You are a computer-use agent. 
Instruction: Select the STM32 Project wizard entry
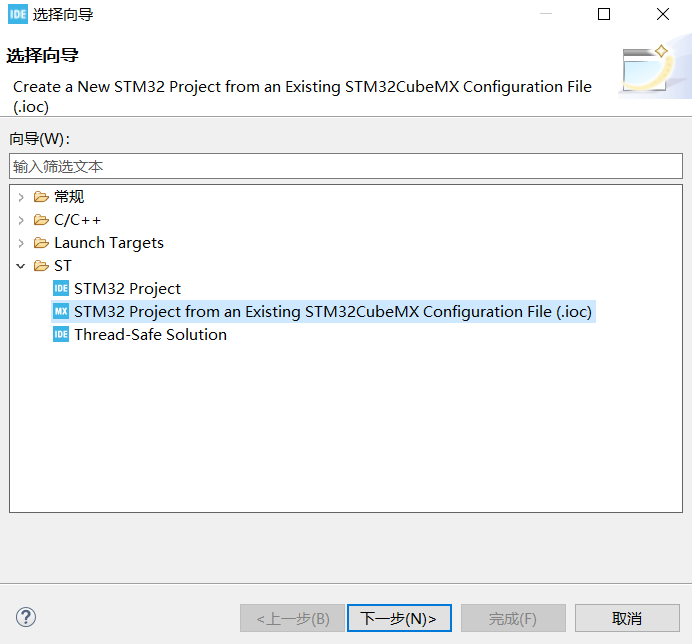(x=127, y=289)
